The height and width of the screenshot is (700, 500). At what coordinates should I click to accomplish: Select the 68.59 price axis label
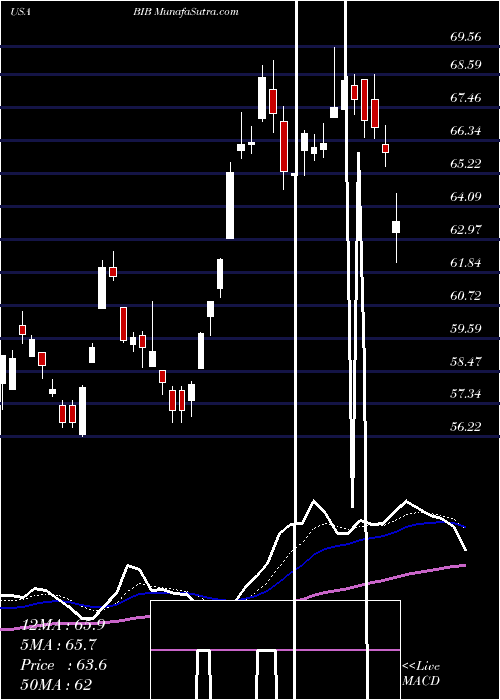466,65
